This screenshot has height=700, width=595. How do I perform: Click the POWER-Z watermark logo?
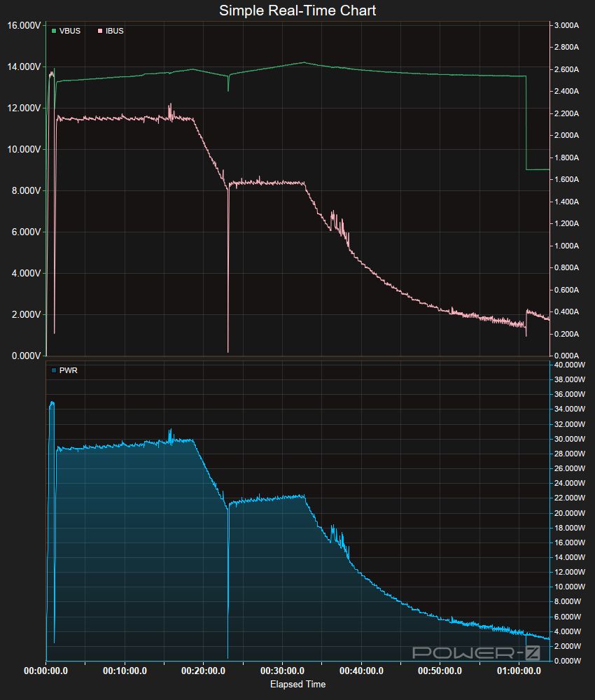pos(476,652)
